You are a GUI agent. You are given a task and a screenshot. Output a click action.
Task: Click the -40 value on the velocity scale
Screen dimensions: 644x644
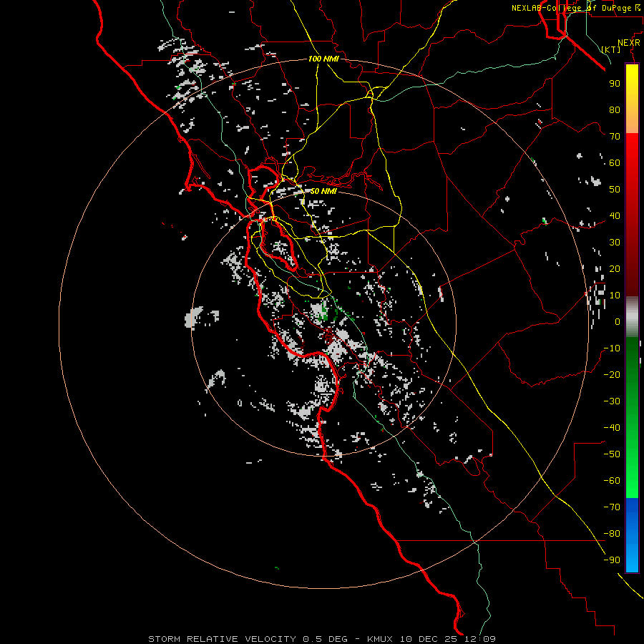(612, 428)
